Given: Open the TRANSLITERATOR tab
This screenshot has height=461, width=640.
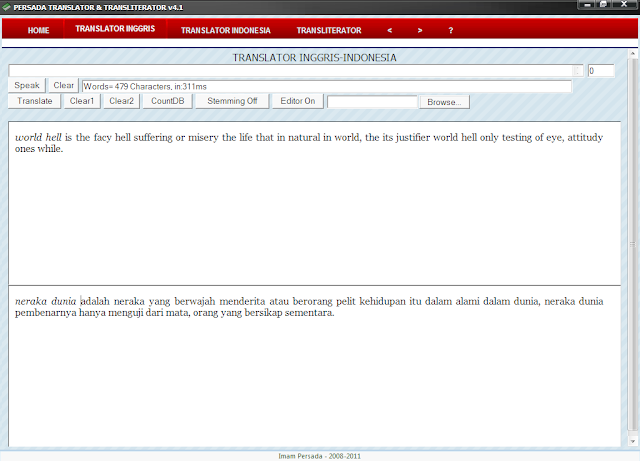Looking at the screenshot, I should click(329, 30).
